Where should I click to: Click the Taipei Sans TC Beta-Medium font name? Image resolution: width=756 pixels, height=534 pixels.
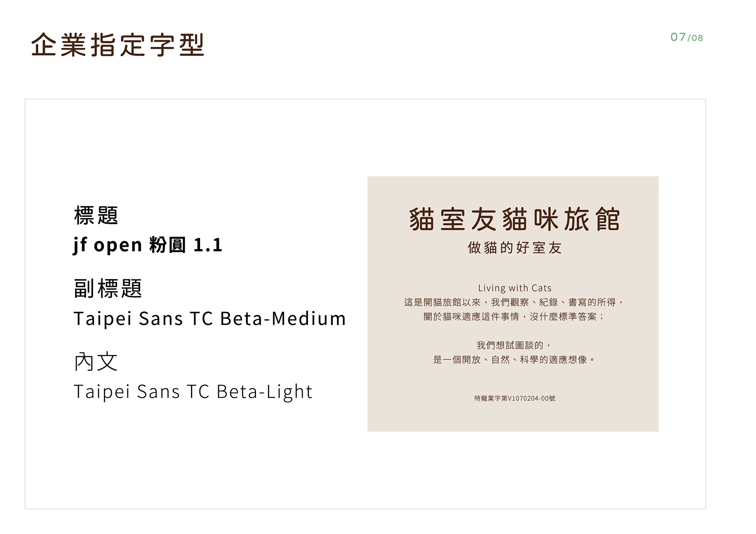click(x=209, y=318)
